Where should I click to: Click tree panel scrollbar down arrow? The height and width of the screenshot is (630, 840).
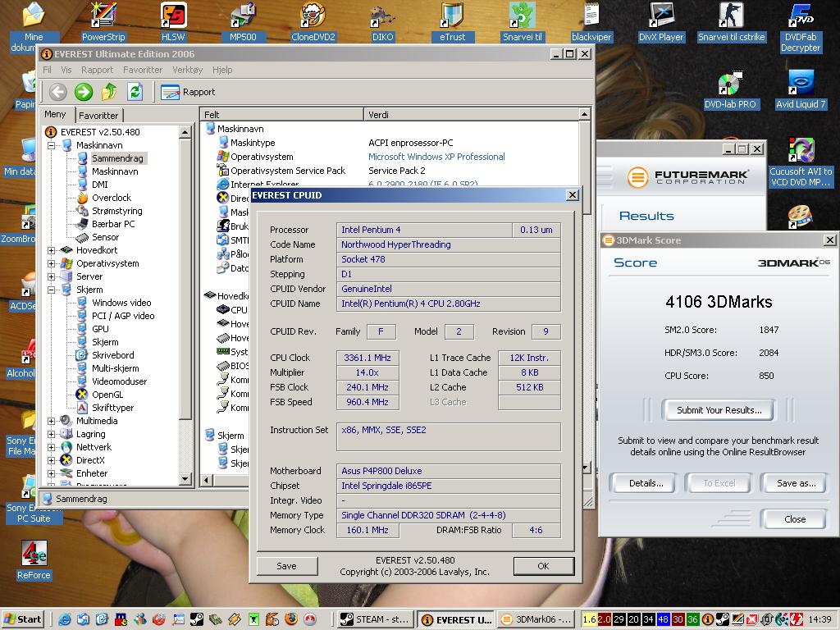coord(185,479)
